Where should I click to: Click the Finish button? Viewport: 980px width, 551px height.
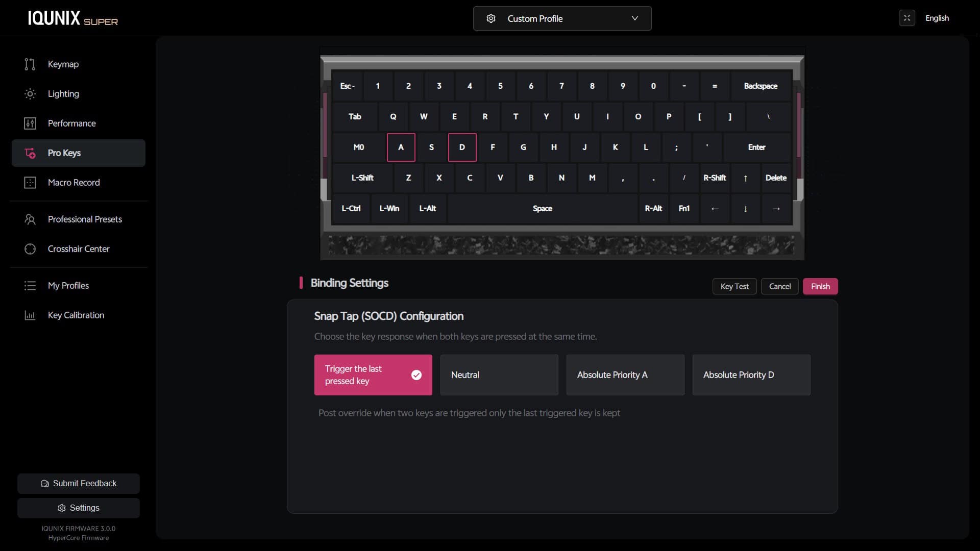click(x=820, y=286)
